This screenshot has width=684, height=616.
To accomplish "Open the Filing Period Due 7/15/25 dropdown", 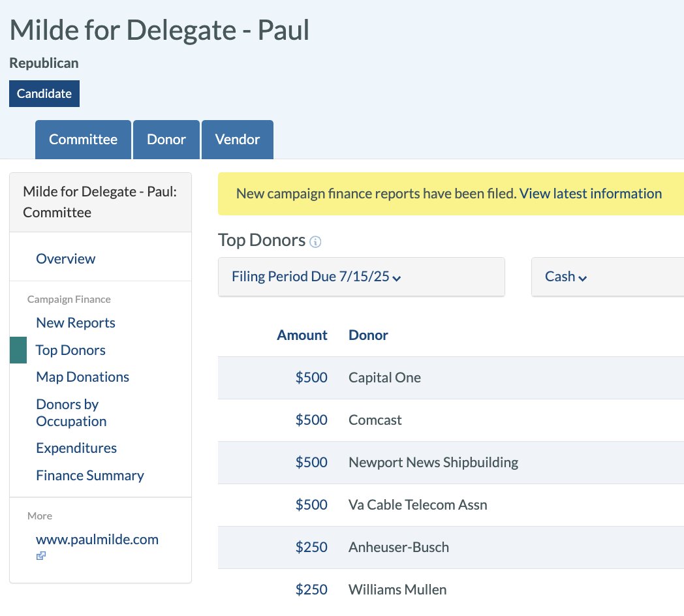I will pos(361,277).
